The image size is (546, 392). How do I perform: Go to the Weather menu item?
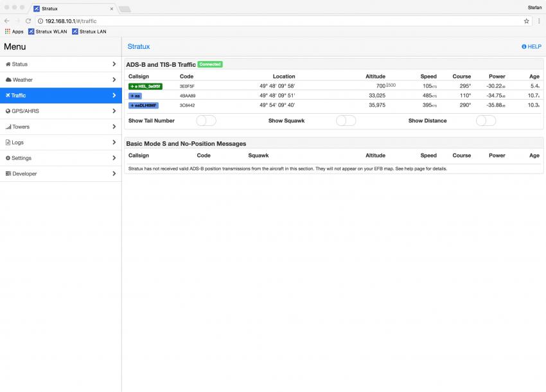(x=60, y=80)
